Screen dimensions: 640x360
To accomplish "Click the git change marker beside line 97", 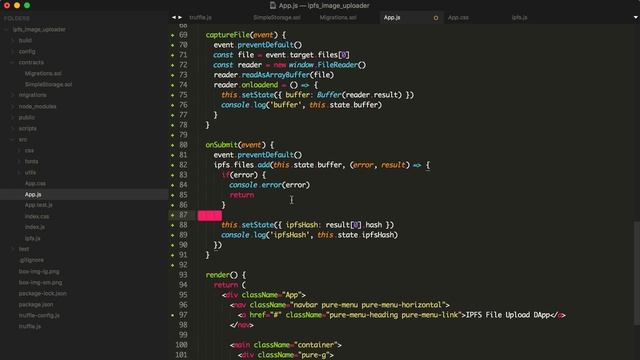I will coord(173,315).
